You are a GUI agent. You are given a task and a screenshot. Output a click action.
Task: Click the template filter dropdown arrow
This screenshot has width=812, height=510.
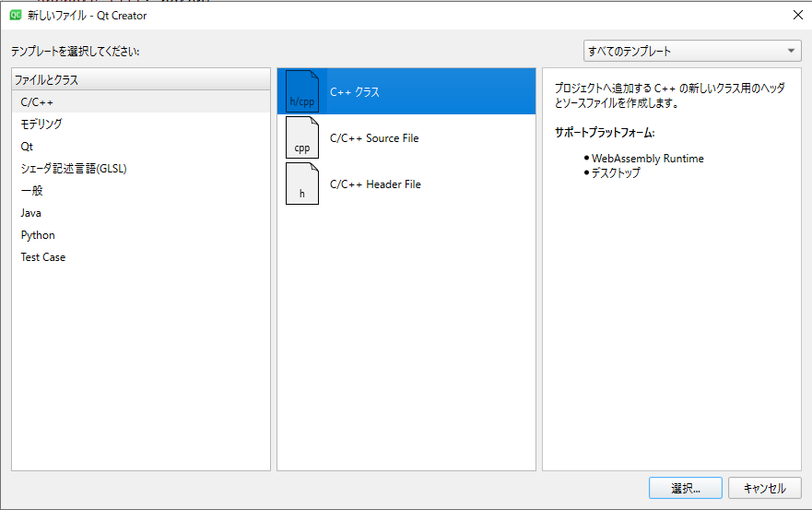click(x=792, y=51)
